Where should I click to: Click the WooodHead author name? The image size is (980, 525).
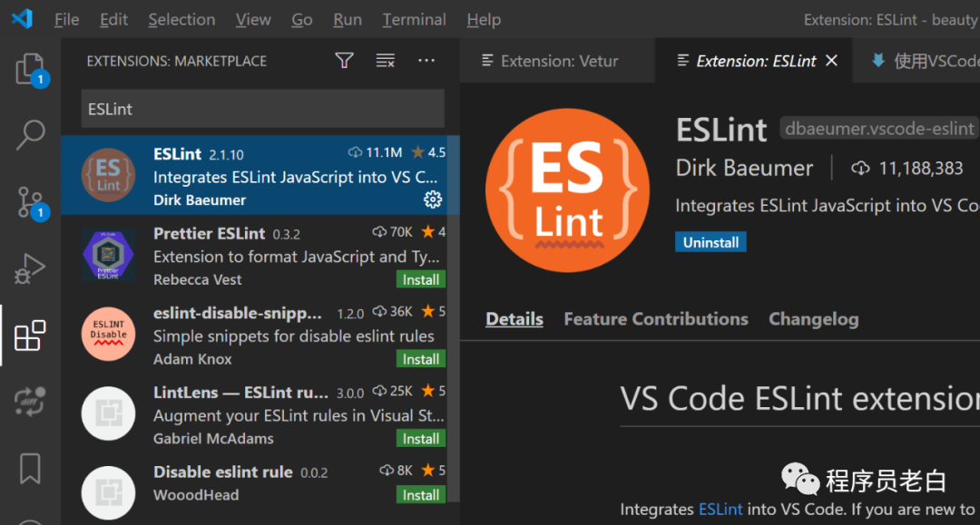tap(196, 495)
